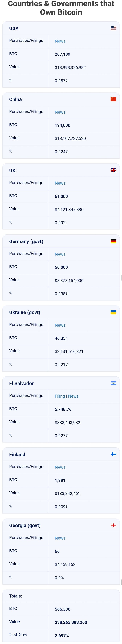The width and height of the screenshot is (122, 644).
Task: Click the USA flag icon
Action: pos(113,28)
